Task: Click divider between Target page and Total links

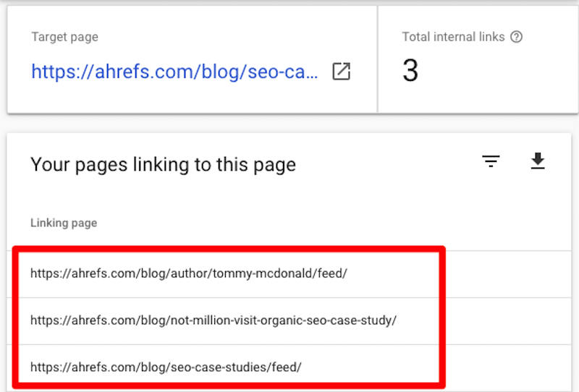Action: (x=377, y=59)
